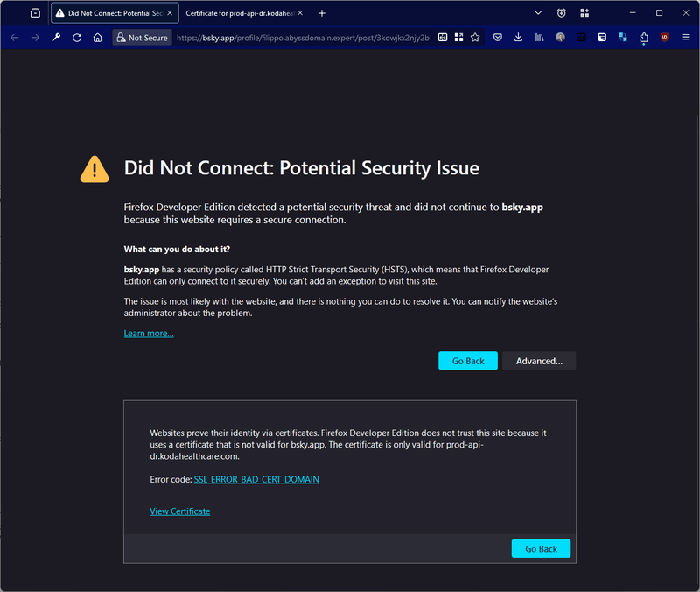Click the Advanced... button
The image size is (700, 592).
pyautogui.click(x=539, y=361)
